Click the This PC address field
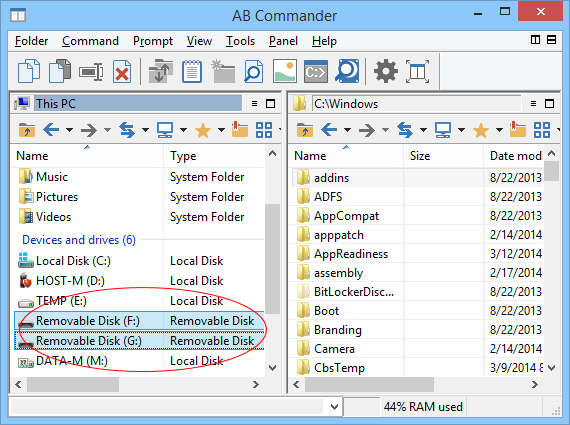This screenshot has width=570, height=425. tap(138, 104)
